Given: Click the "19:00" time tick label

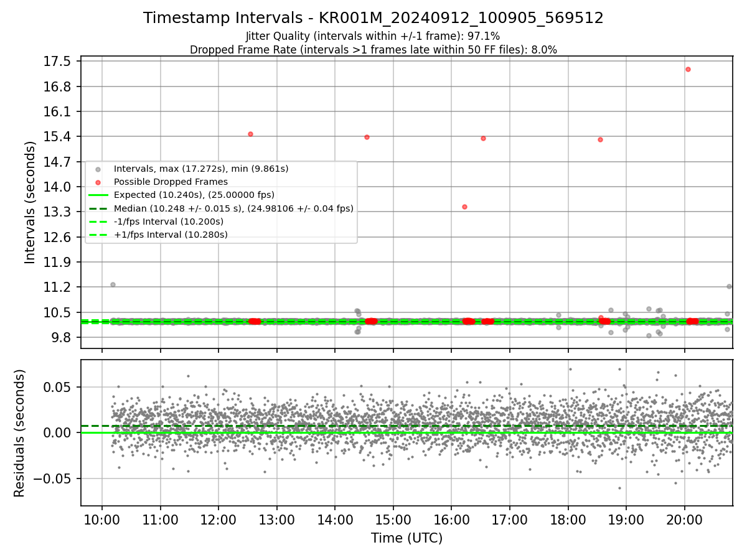Looking at the screenshot, I should pos(626,521).
